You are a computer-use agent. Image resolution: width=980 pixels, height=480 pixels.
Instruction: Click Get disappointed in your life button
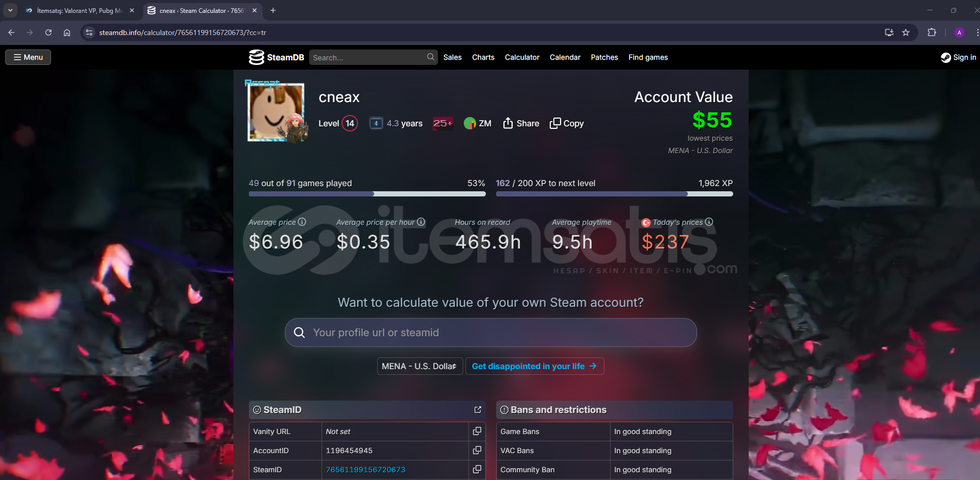(534, 366)
